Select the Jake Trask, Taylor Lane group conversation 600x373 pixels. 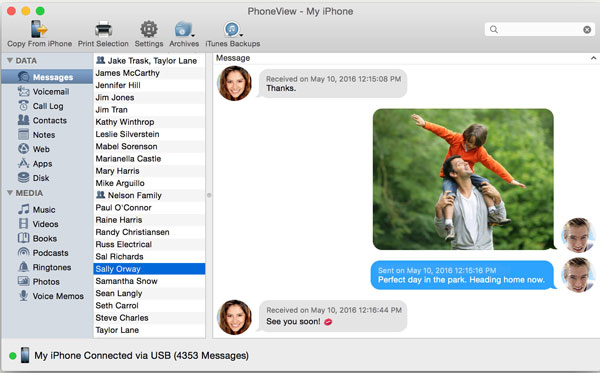pyautogui.click(x=149, y=60)
